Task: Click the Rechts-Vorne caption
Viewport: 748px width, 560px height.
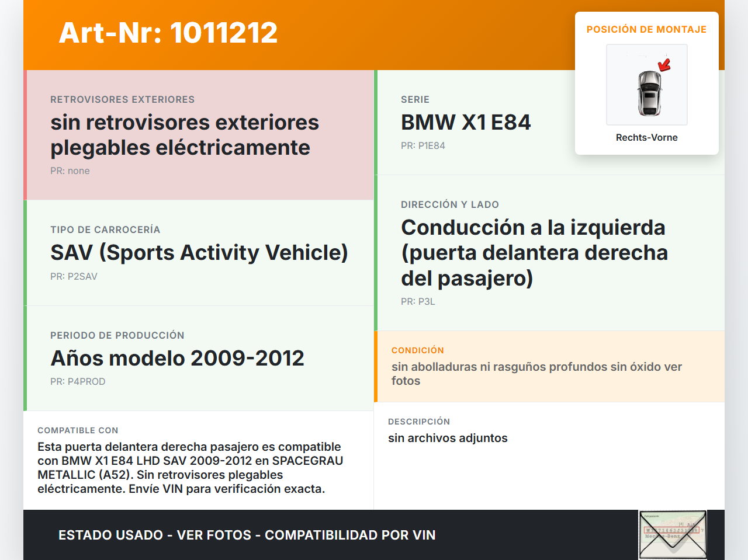Action: pyautogui.click(x=647, y=137)
